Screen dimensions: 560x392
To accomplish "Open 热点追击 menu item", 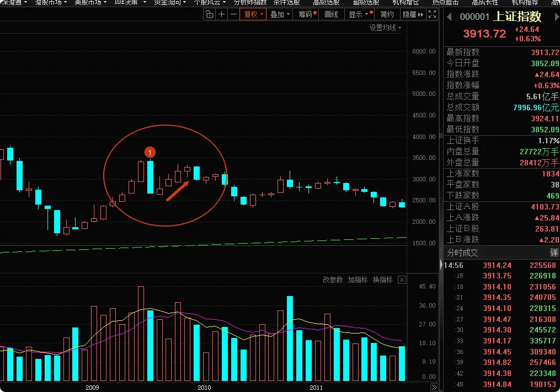I will 445,3.
